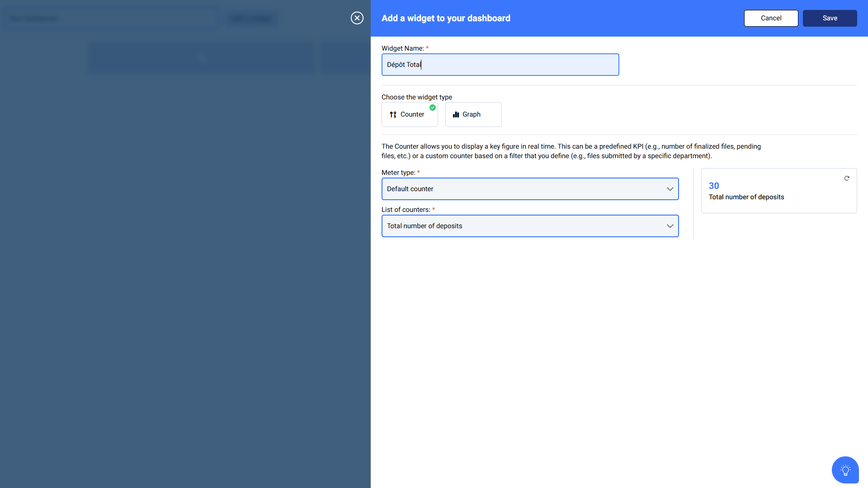
Task: Focus the Widget Name input field
Action: pyautogui.click(x=500, y=65)
